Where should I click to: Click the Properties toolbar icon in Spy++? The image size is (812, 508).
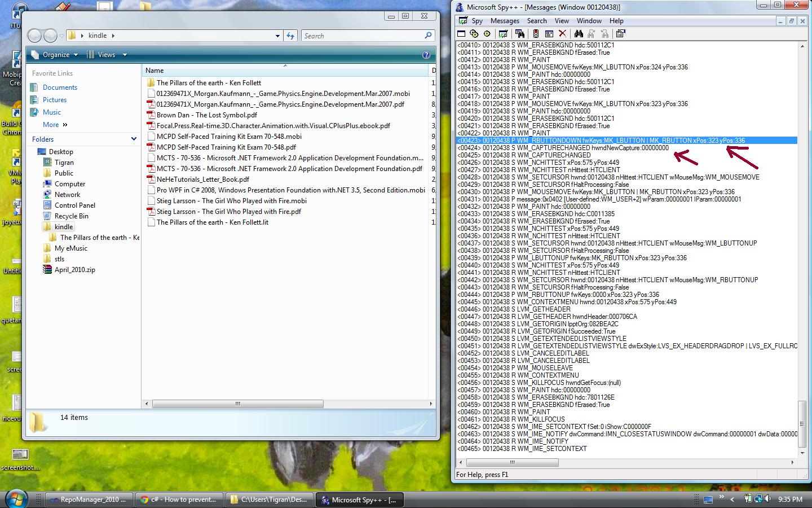pos(621,33)
